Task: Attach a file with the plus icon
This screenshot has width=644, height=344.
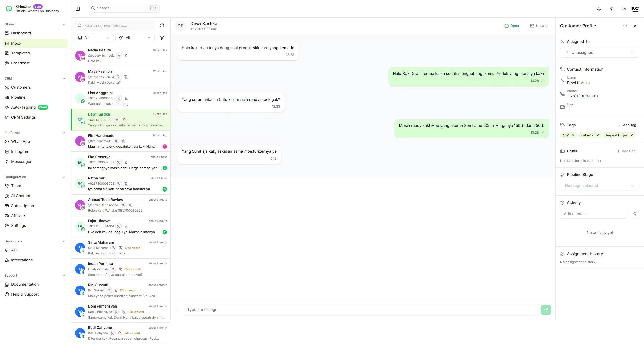Action: coord(177,310)
